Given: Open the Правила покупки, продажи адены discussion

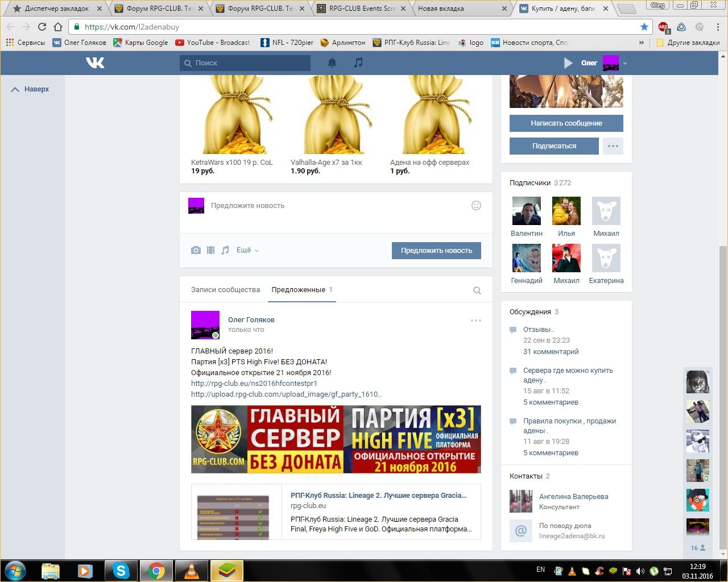Looking at the screenshot, I should tap(569, 426).
